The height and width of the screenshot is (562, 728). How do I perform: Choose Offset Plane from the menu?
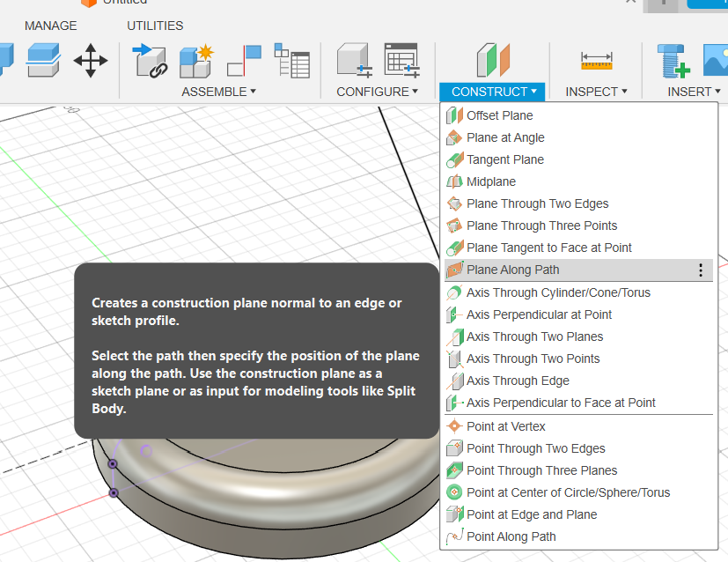click(578, 115)
